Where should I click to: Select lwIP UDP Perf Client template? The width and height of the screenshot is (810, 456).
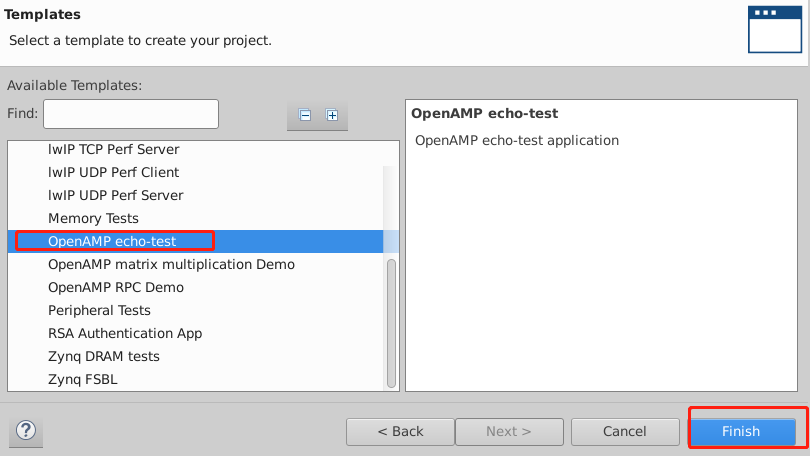pos(113,172)
